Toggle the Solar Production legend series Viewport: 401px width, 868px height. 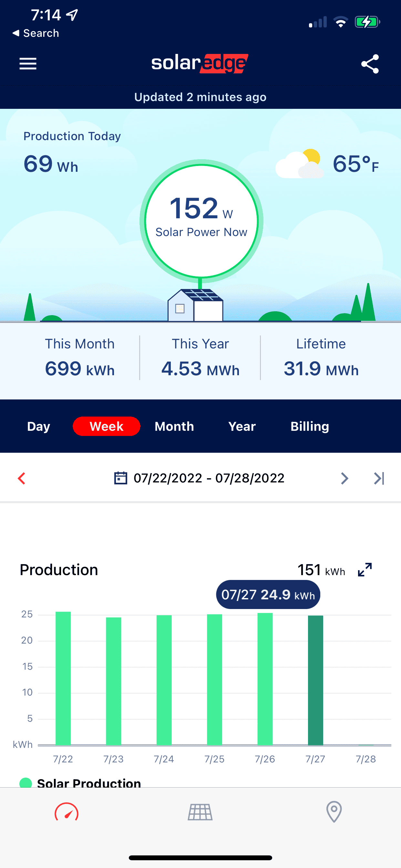pyautogui.click(x=81, y=782)
